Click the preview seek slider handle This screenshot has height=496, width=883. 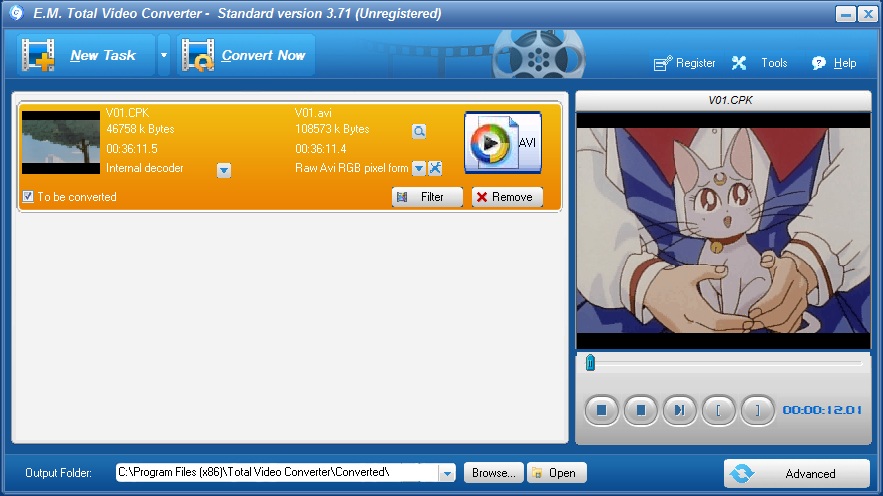click(590, 363)
